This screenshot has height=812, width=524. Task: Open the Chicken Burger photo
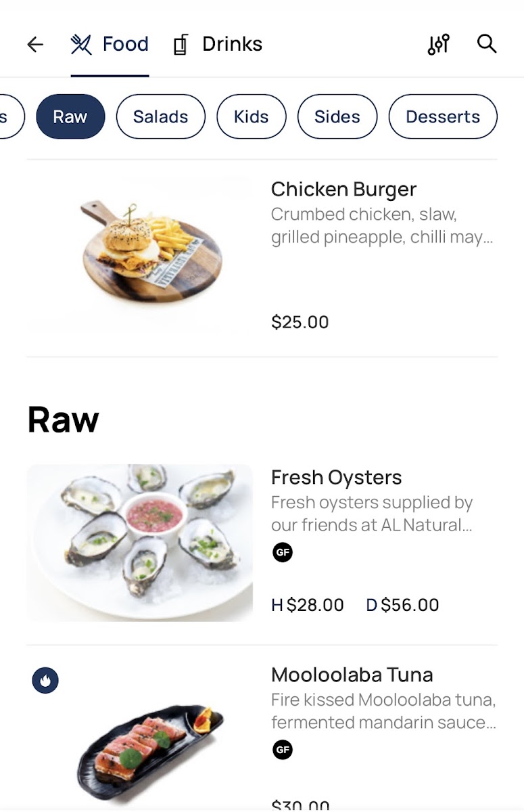tap(140, 254)
